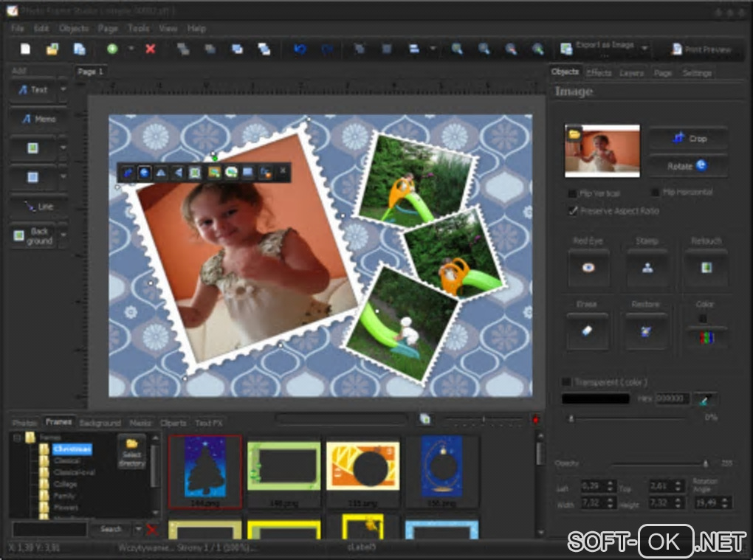Screen dimensions: 753x560
Task: Click the New document toolbar icon
Action: [25, 49]
